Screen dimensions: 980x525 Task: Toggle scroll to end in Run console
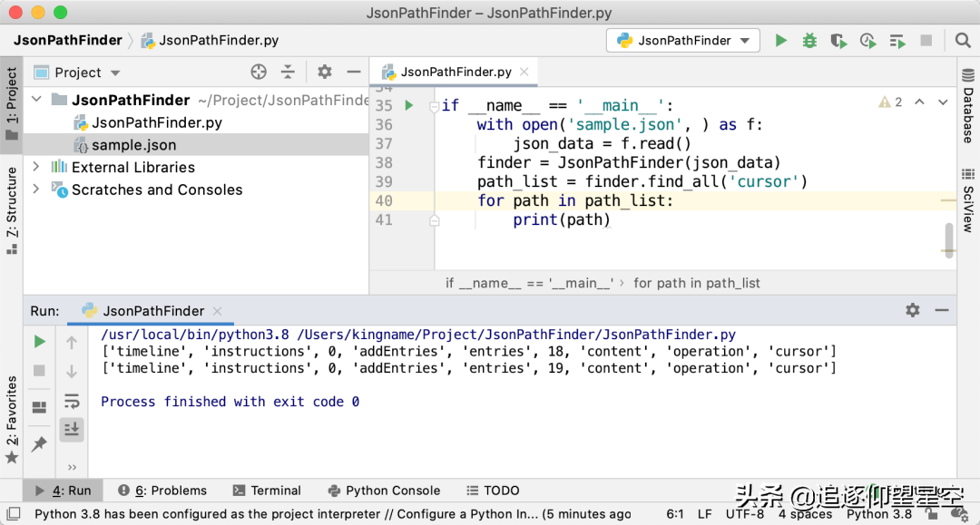point(72,430)
